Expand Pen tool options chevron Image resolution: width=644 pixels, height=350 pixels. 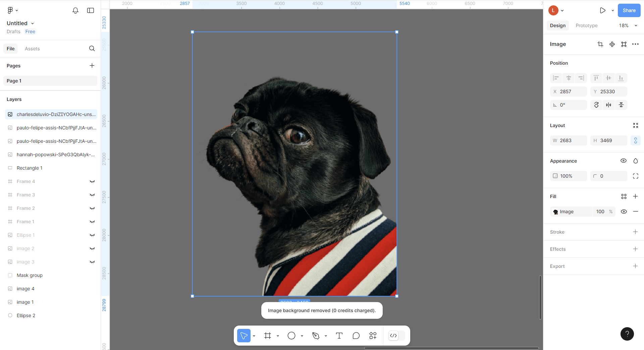(x=326, y=336)
